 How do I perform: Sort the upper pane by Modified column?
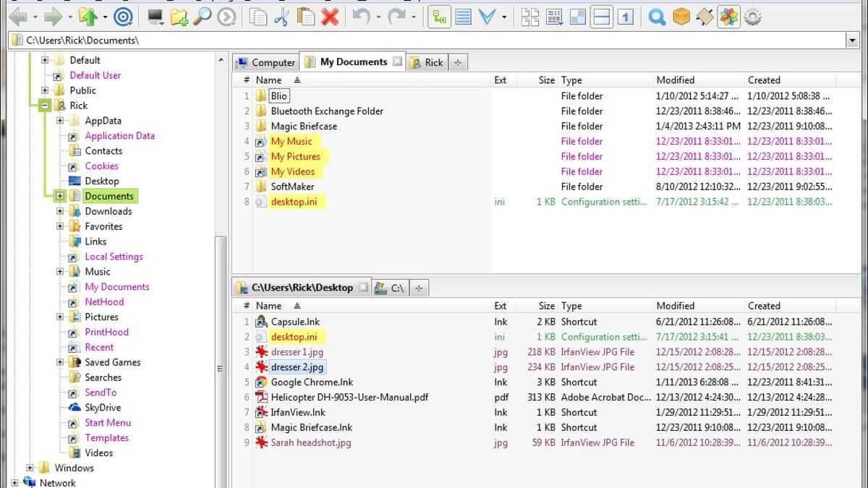point(675,80)
